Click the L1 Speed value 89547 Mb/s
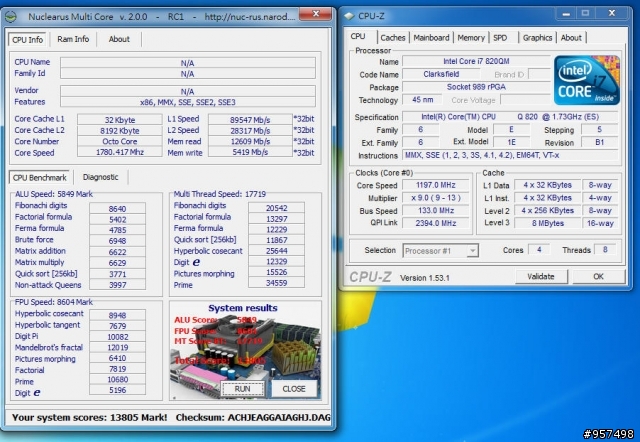Screen dimensions: 640x442 pos(250,120)
